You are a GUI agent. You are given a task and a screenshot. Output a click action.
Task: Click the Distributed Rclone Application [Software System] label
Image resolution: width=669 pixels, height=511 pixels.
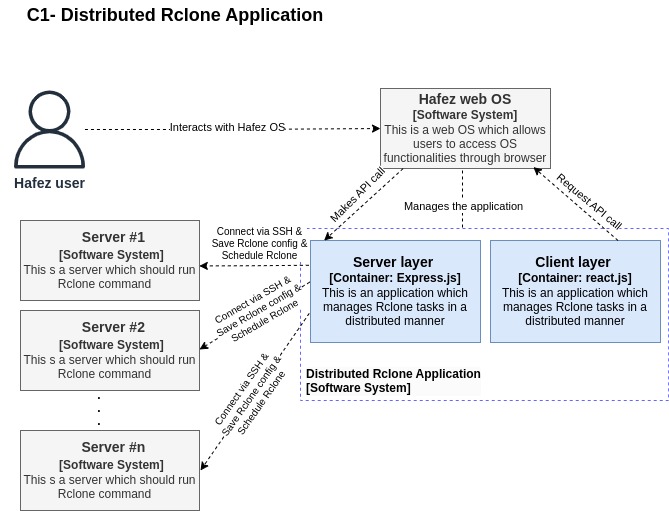[x=393, y=380]
